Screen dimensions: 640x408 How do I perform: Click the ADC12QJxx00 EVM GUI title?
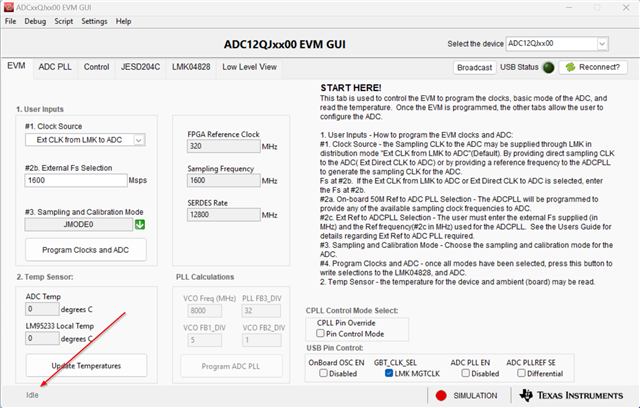(284, 44)
